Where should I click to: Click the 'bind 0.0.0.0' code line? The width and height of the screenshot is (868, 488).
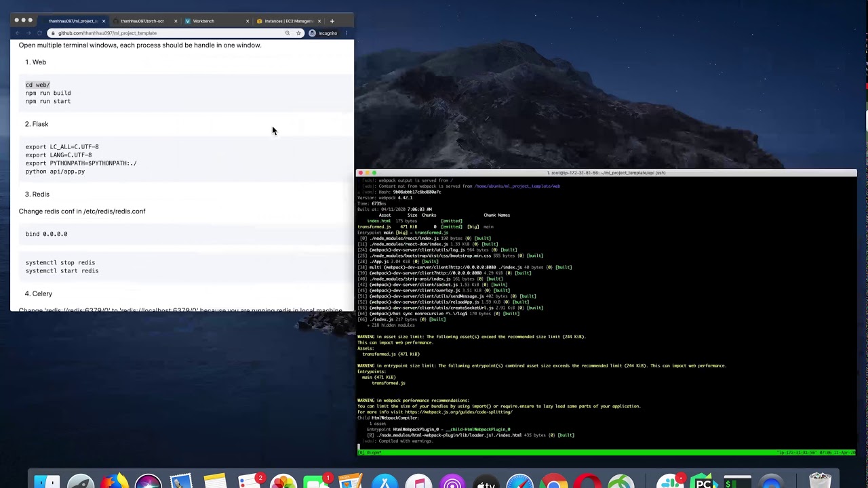(47, 234)
